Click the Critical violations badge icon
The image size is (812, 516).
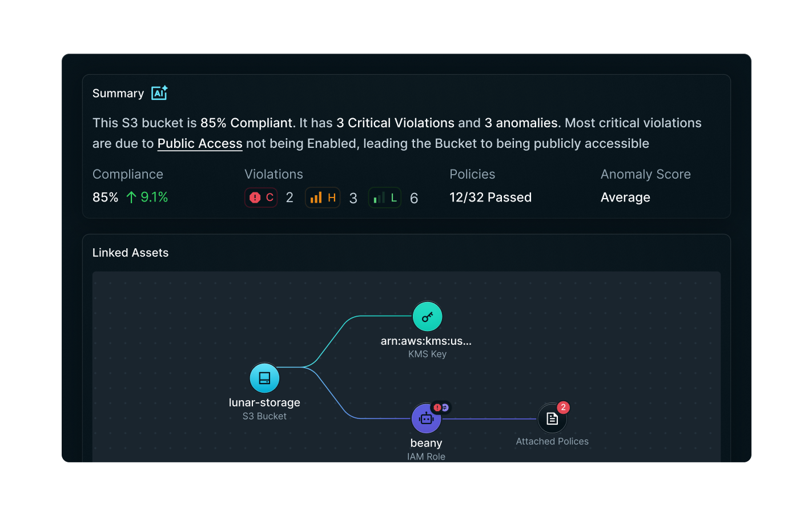tap(261, 197)
